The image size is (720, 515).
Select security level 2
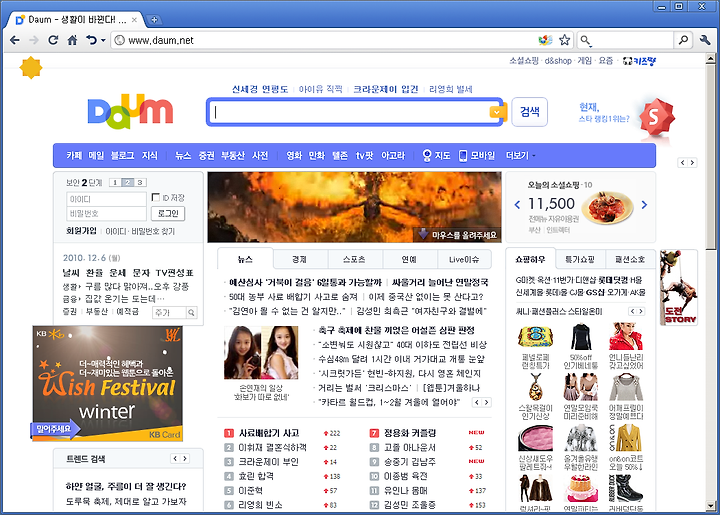128,183
